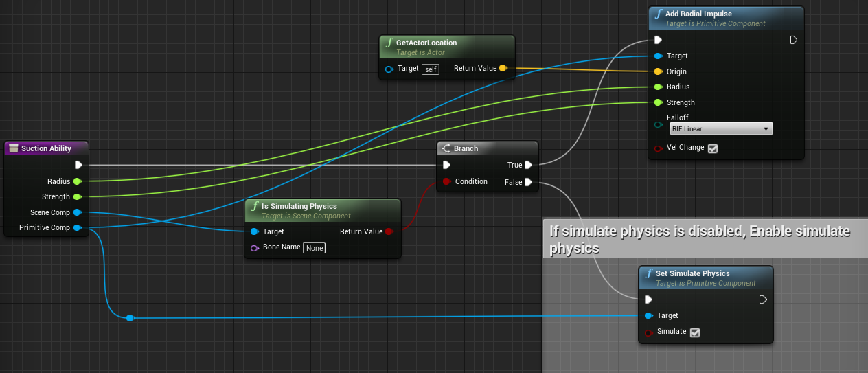Click the Scene Comp output pin

[77, 212]
